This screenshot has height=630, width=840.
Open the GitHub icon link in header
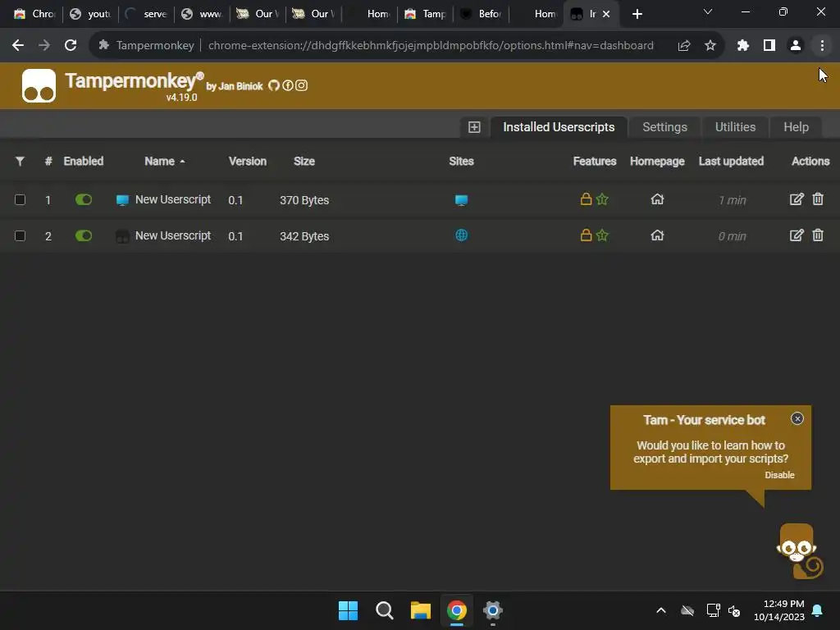point(274,85)
